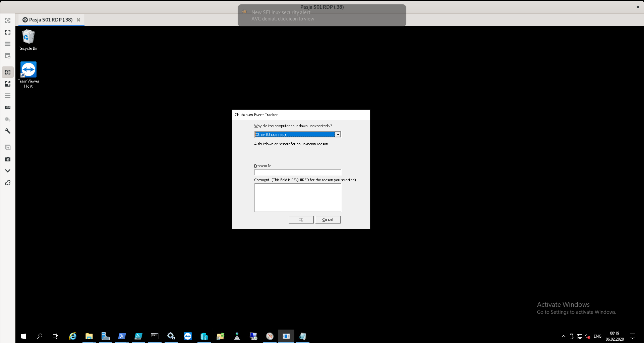The height and width of the screenshot is (343, 644).
Task: Open Task View on the taskbar
Action: click(56, 336)
